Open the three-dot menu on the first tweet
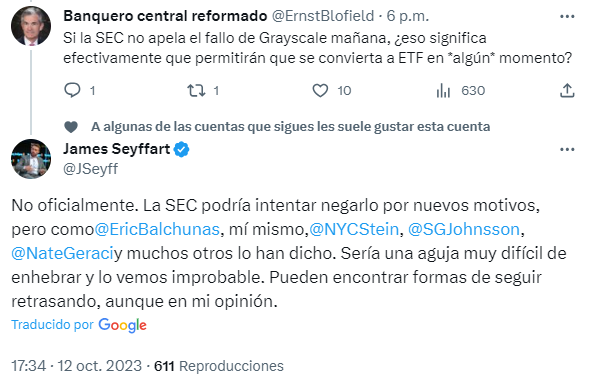 [567, 16]
